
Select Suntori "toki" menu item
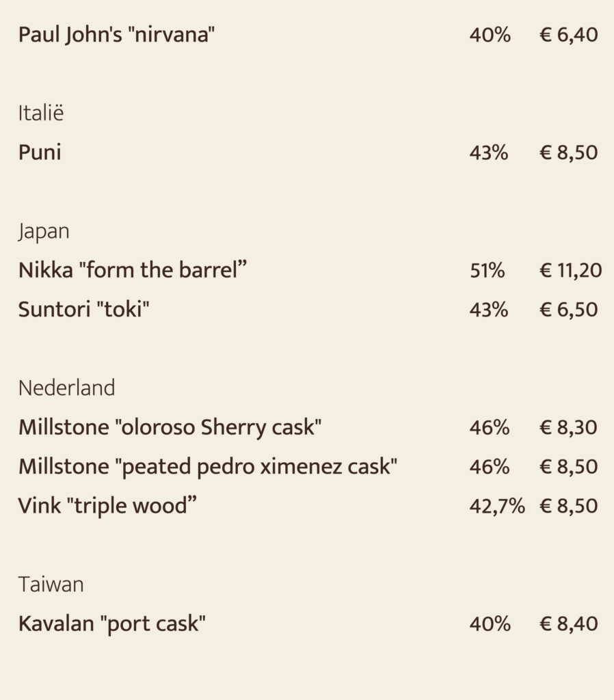84,310
